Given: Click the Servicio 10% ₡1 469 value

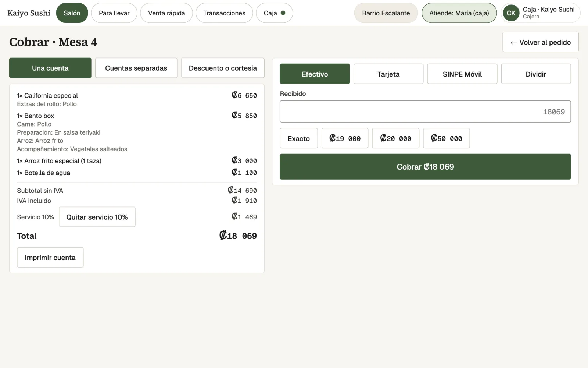Looking at the screenshot, I should tap(244, 217).
